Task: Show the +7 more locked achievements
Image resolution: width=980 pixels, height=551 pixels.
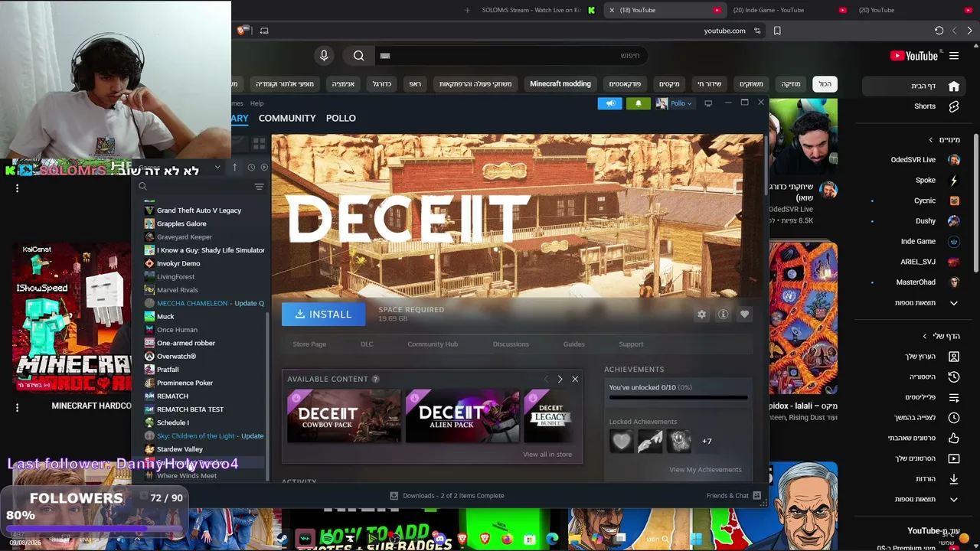Action: [707, 442]
